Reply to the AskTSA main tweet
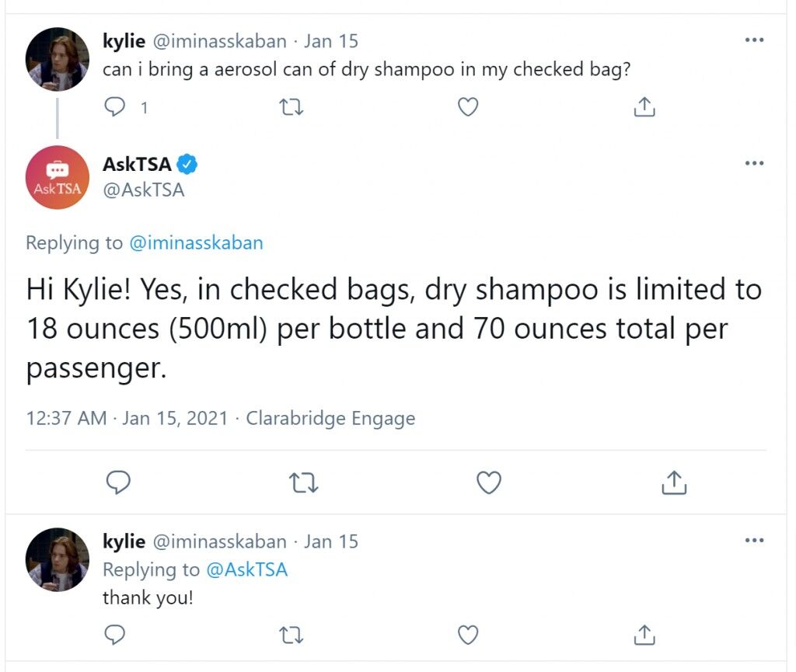Image resolution: width=796 pixels, height=672 pixels. [118, 482]
